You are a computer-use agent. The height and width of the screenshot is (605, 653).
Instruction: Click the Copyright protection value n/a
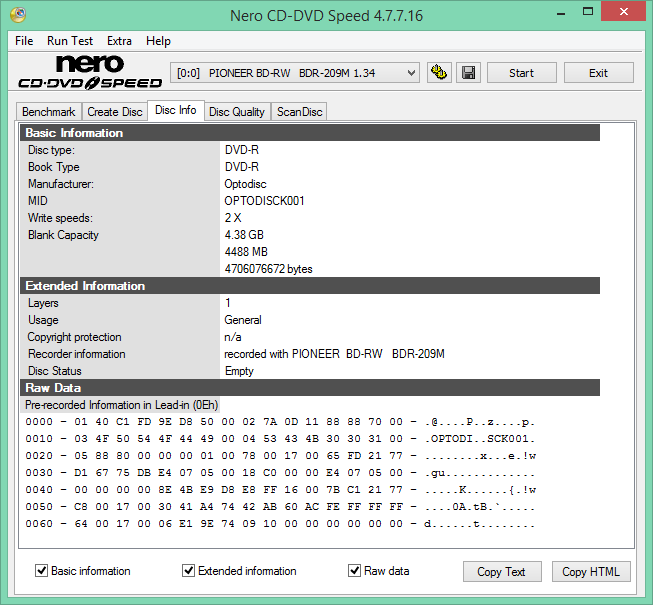(x=233, y=337)
